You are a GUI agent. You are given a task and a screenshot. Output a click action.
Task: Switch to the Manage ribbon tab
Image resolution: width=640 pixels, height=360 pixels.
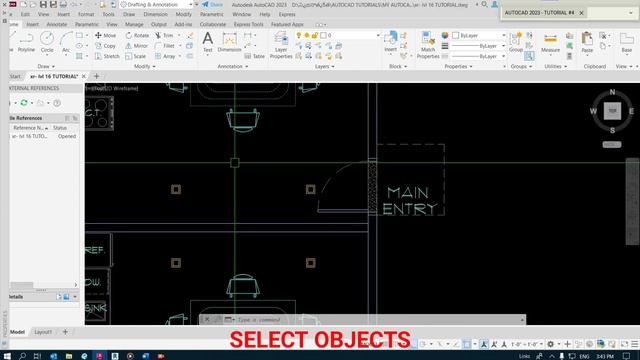(x=134, y=24)
